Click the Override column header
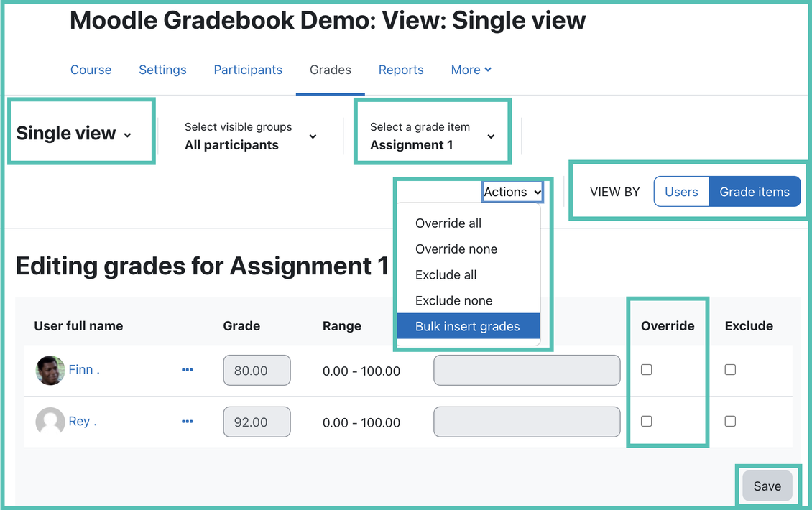 [x=668, y=325]
